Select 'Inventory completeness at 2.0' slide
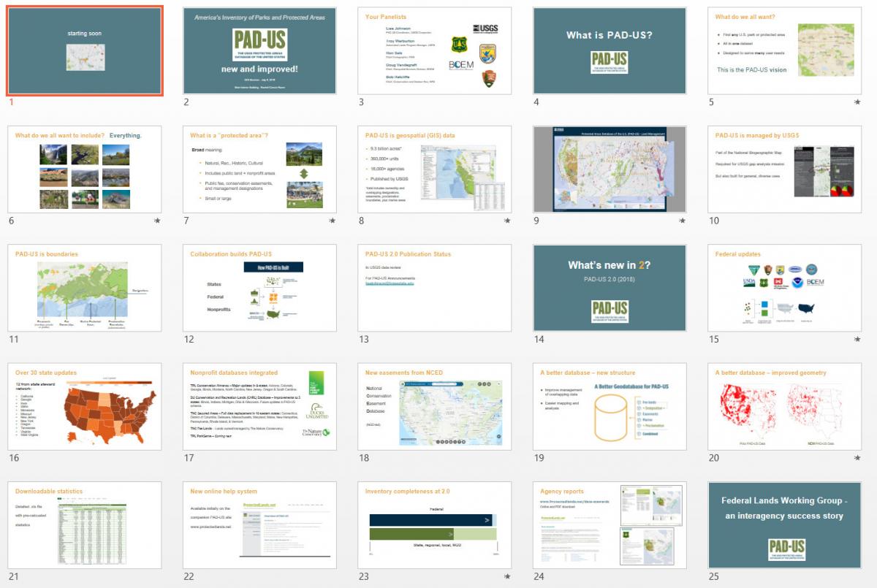Image resolution: width=877 pixels, height=588 pixels. click(x=435, y=525)
